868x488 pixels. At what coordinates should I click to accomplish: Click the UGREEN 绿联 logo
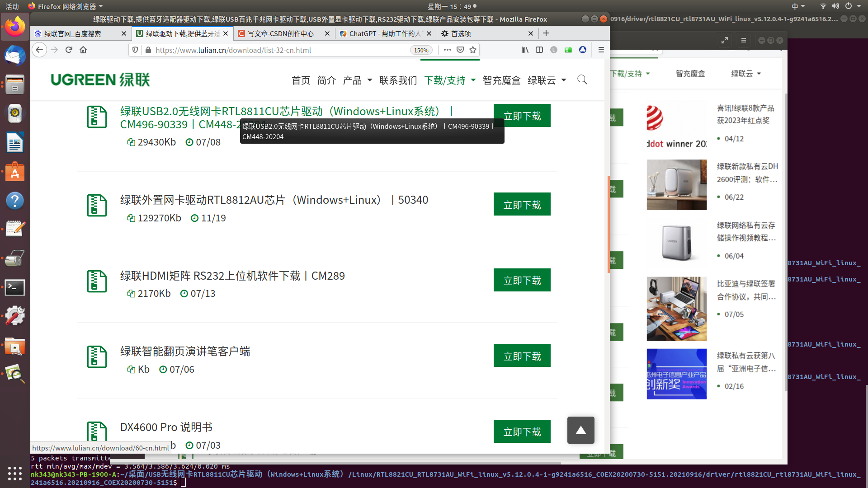pyautogui.click(x=100, y=80)
